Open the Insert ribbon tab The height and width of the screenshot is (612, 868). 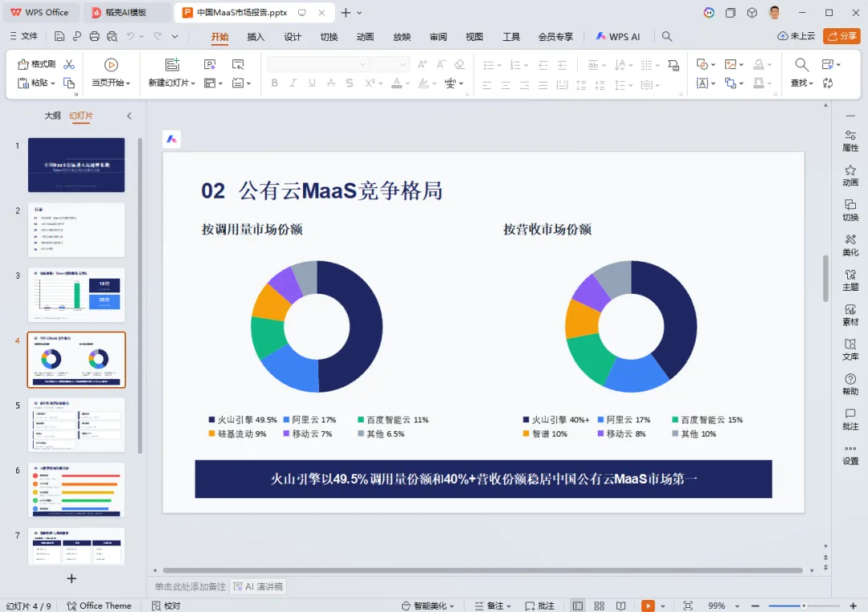pyautogui.click(x=256, y=36)
